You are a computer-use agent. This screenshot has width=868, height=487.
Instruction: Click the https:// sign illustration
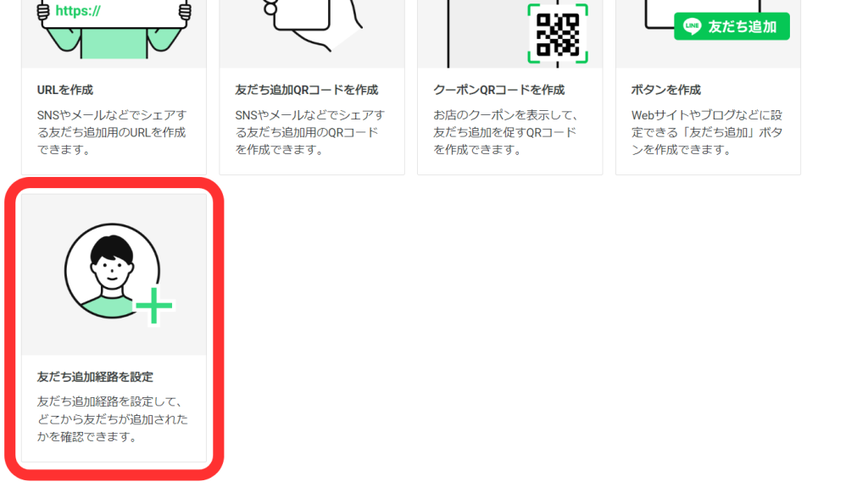(114, 14)
